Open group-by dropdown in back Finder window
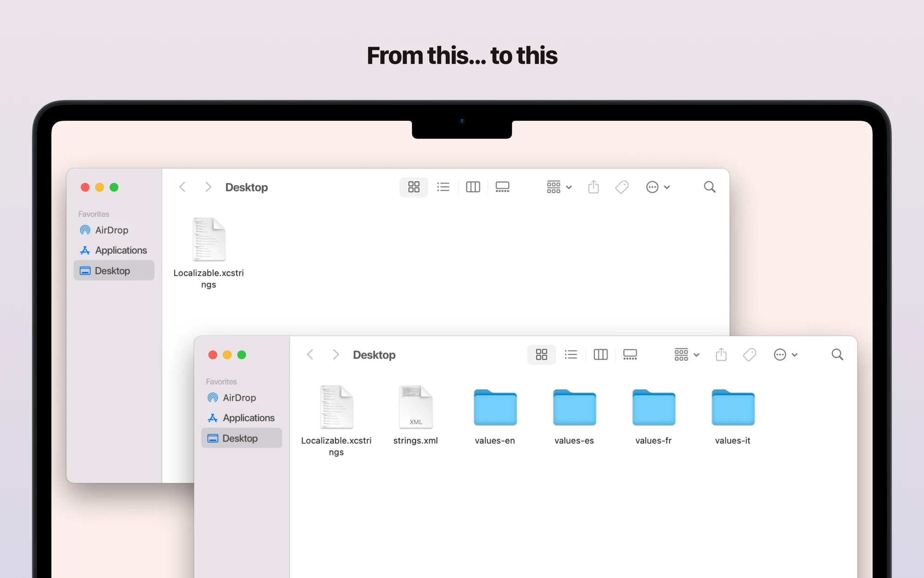 pyautogui.click(x=559, y=187)
